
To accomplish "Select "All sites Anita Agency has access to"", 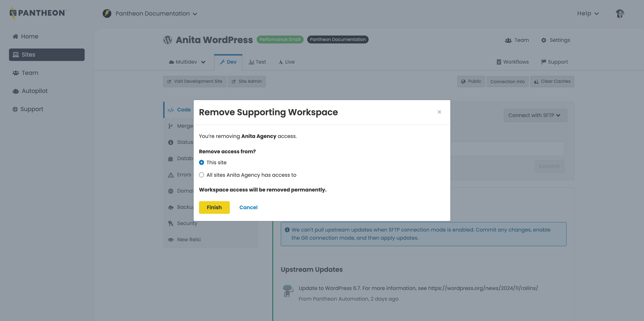I will pos(202,175).
